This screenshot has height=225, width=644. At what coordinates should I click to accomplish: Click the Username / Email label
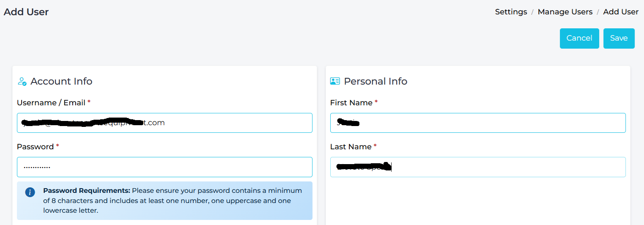(51, 103)
